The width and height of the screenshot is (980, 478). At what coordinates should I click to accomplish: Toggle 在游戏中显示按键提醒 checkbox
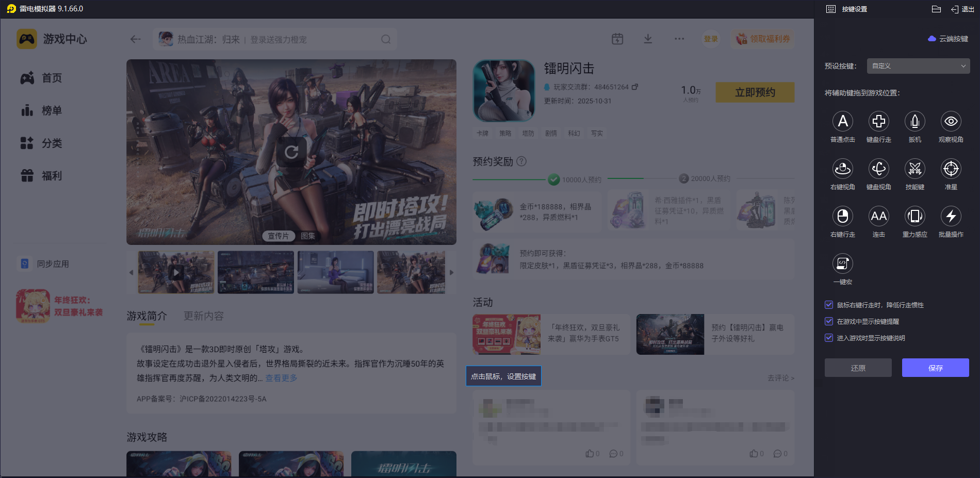(x=829, y=322)
